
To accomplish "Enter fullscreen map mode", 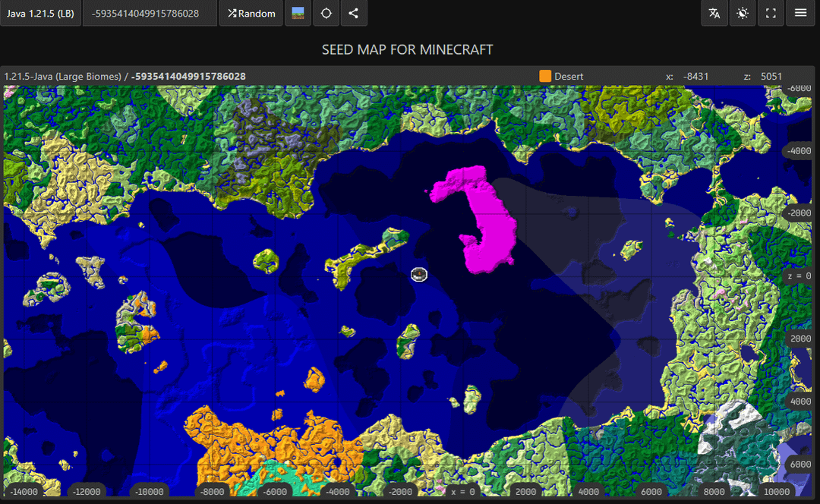I will pos(771,14).
